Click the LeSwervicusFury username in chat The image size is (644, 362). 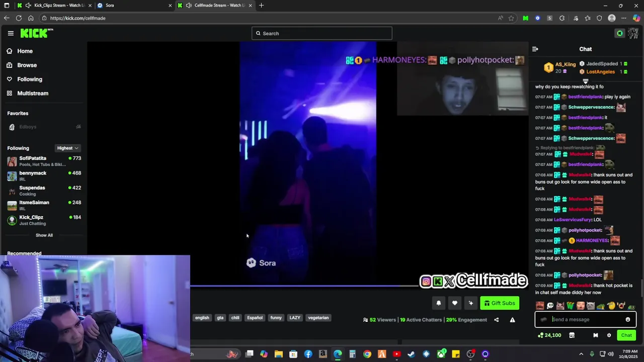[x=573, y=220]
